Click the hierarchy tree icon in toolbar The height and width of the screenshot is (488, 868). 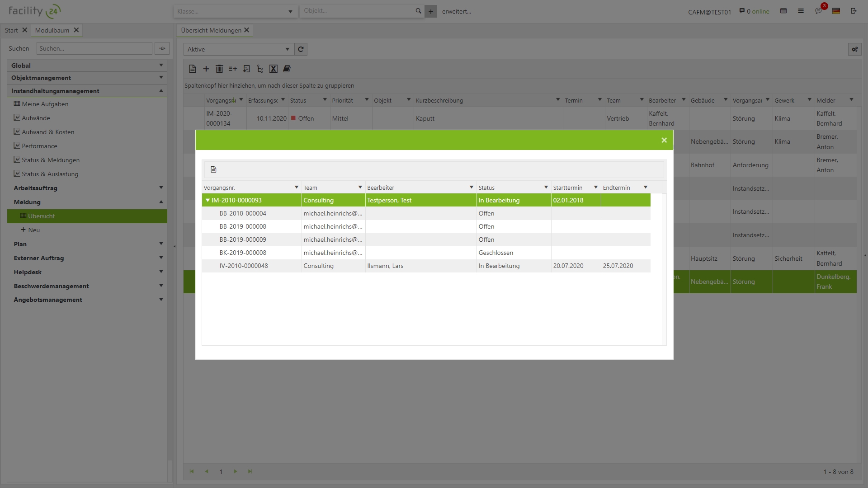click(x=259, y=69)
